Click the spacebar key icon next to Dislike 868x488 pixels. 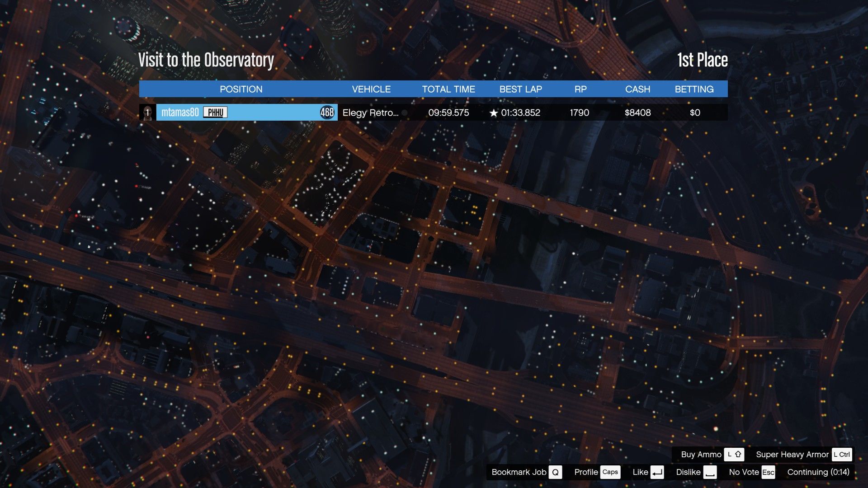(x=710, y=472)
